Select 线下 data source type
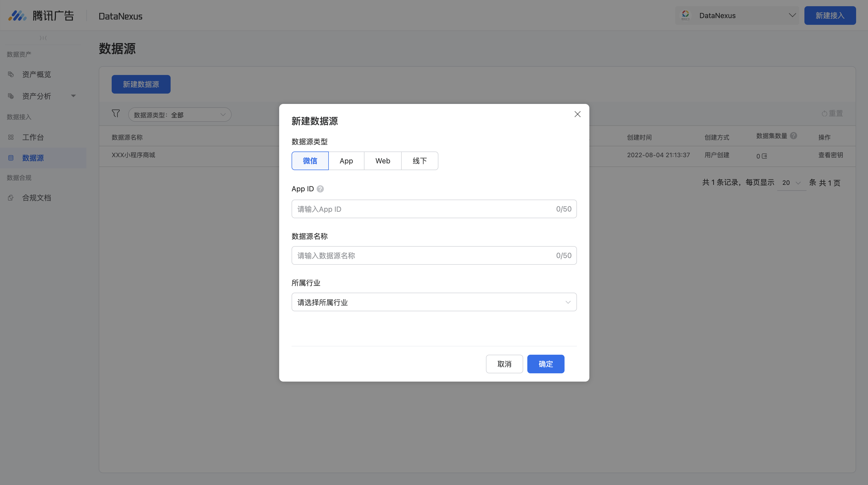The height and width of the screenshot is (485, 868). point(420,161)
